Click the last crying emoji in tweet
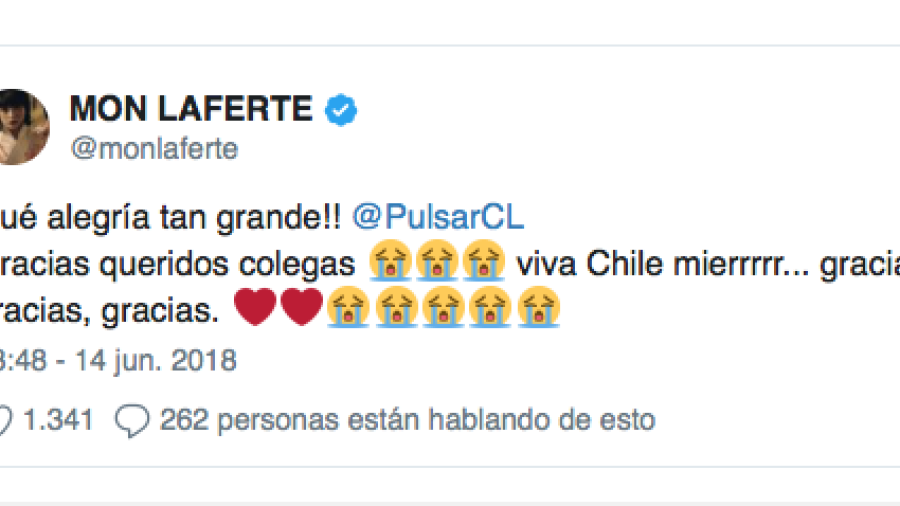900x506 pixels. (536, 309)
